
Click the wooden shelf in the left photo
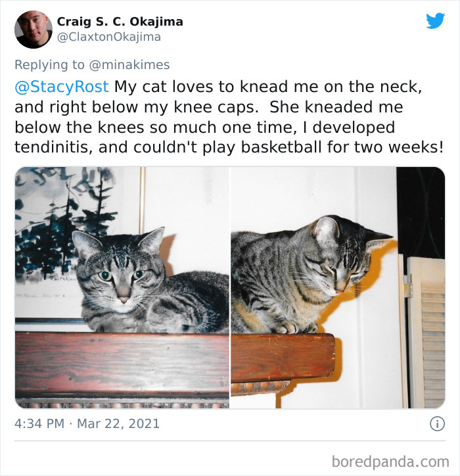(x=122, y=364)
